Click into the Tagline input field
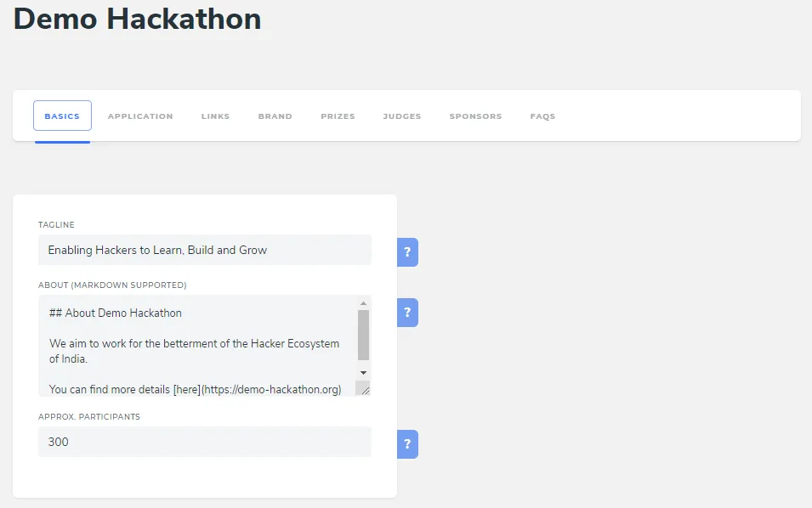Image resolution: width=812 pixels, height=508 pixels. [205, 250]
